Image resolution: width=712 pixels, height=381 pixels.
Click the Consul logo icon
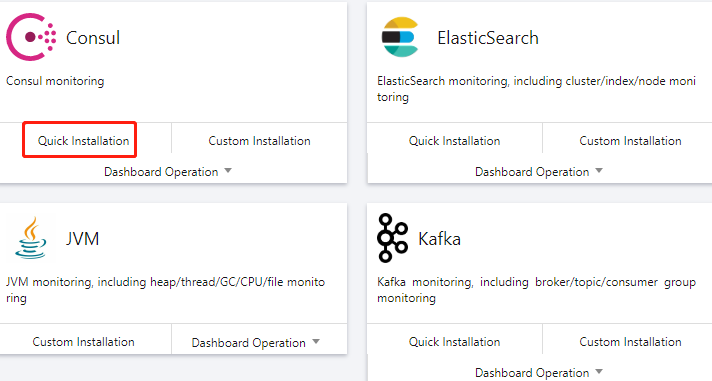pyautogui.click(x=31, y=37)
